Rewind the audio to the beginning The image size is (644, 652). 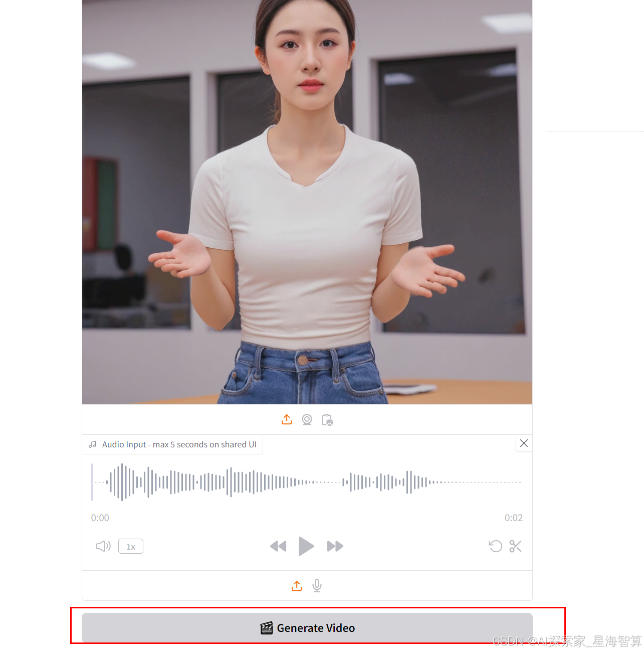[x=279, y=546]
